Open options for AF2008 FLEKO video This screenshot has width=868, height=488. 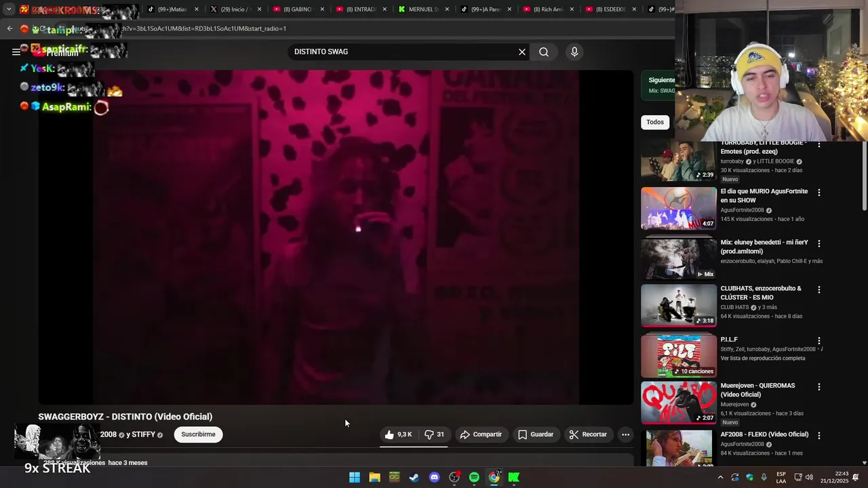pos(819,436)
